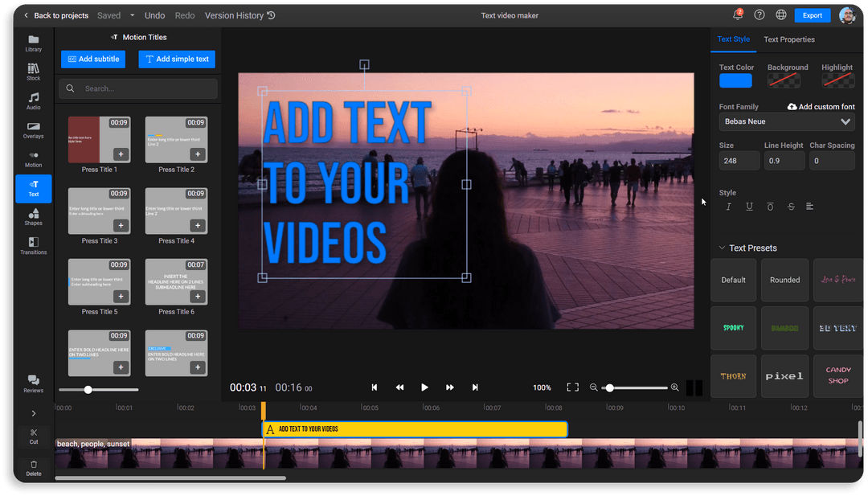Image resolution: width=868 pixels, height=496 pixels.
Task: Open the Library panel
Action: (x=33, y=43)
